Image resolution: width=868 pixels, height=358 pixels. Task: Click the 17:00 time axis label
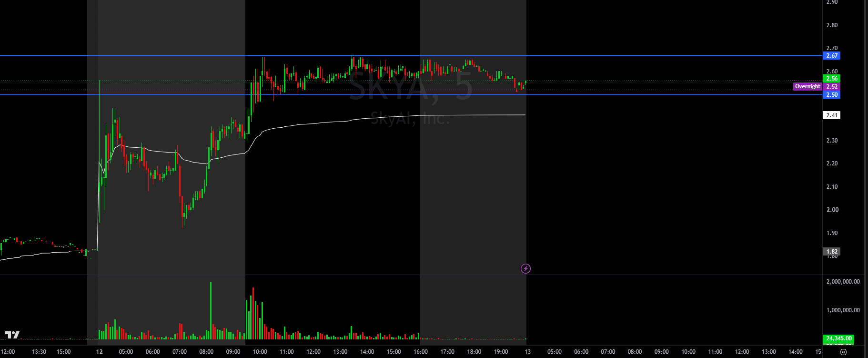point(447,352)
